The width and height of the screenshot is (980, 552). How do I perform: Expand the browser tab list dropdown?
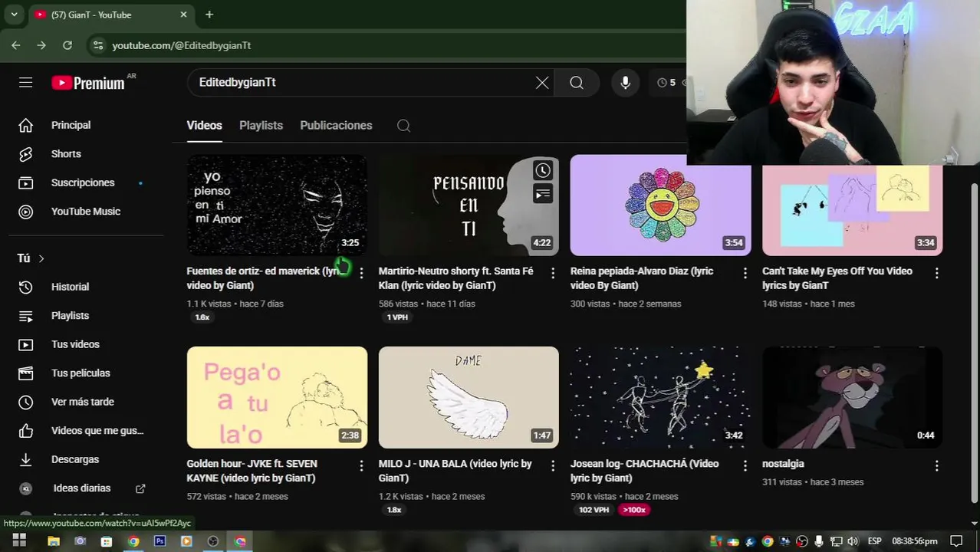14,15
